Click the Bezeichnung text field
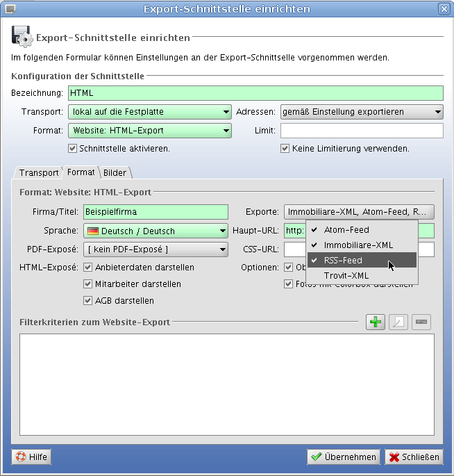The image size is (454, 476). (x=255, y=92)
